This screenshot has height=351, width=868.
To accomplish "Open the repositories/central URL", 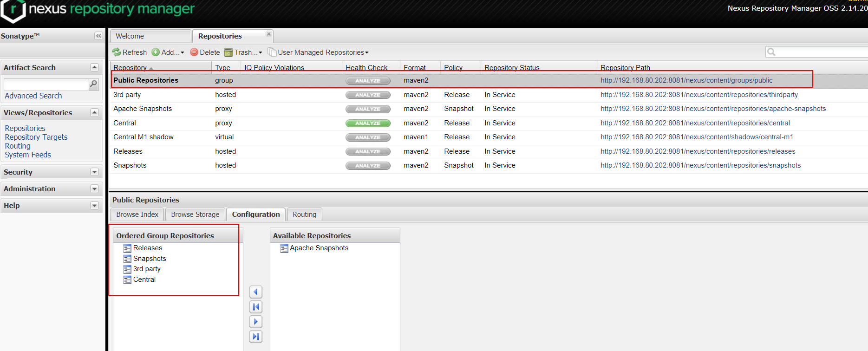I will (695, 123).
